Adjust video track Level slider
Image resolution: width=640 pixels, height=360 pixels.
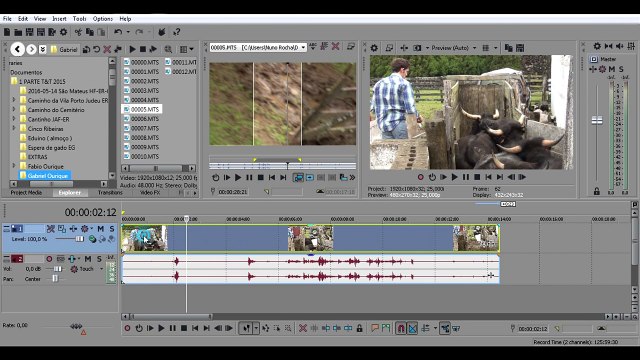[x=80, y=239]
